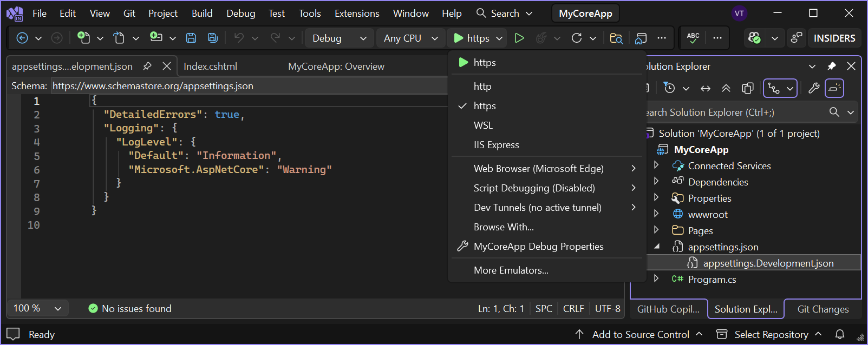This screenshot has width=868, height=345.
Task: Toggle Preview Selected Items in Solution Explorer
Action: point(834,88)
